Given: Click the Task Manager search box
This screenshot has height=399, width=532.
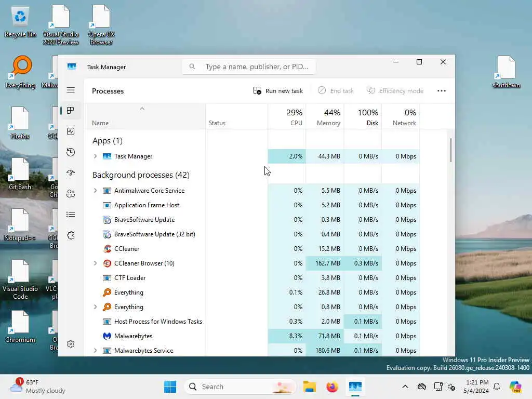Looking at the screenshot, I should tap(249, 66).
